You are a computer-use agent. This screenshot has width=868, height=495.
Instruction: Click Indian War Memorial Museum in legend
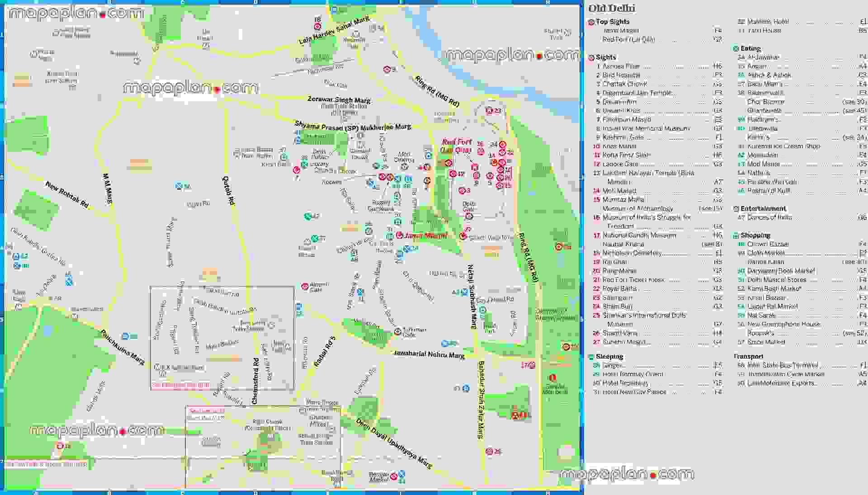660,129
